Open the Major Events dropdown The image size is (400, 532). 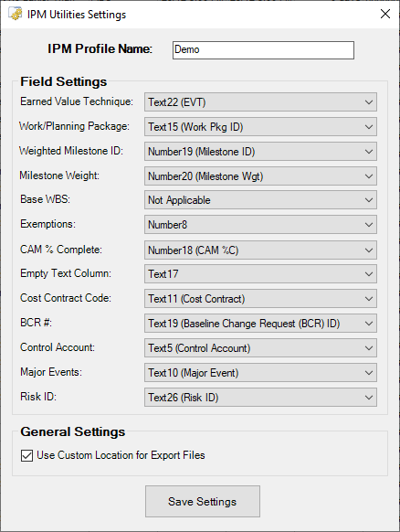coord(260,373)
